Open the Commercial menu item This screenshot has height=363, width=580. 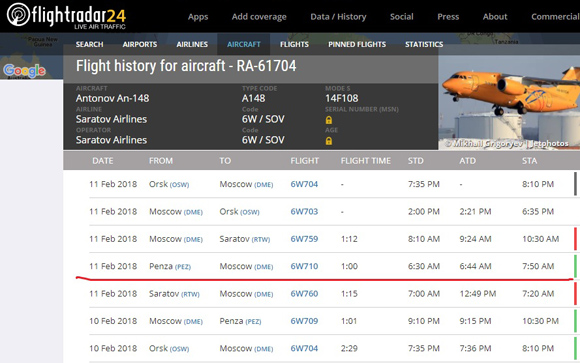[x=556, y=17]
